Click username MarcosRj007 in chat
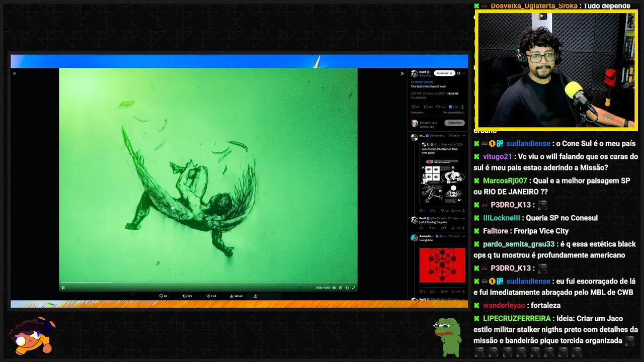 (x=505, y=180)
